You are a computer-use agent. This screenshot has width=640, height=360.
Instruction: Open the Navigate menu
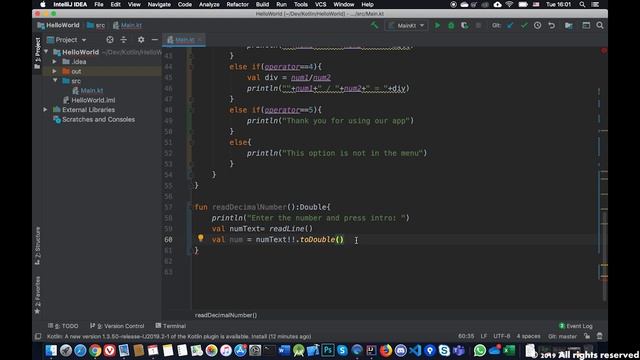pyautogui.click(x=159, y=4)
